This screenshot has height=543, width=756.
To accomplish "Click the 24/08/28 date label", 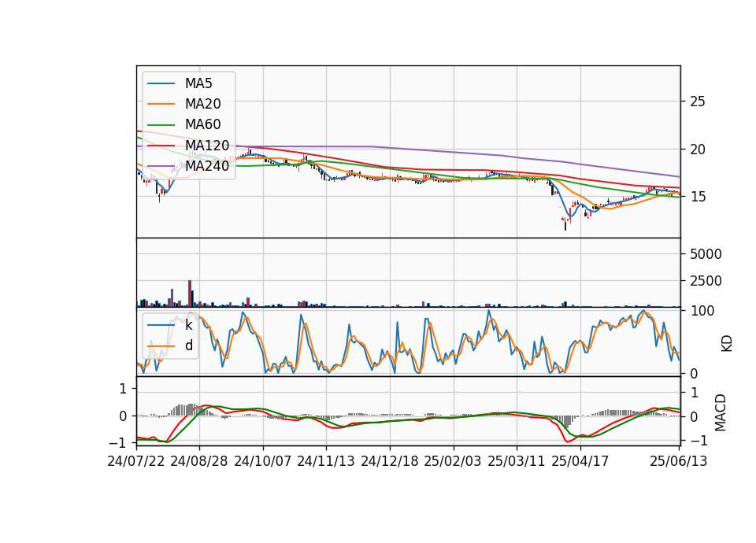I will coord(199,461).
